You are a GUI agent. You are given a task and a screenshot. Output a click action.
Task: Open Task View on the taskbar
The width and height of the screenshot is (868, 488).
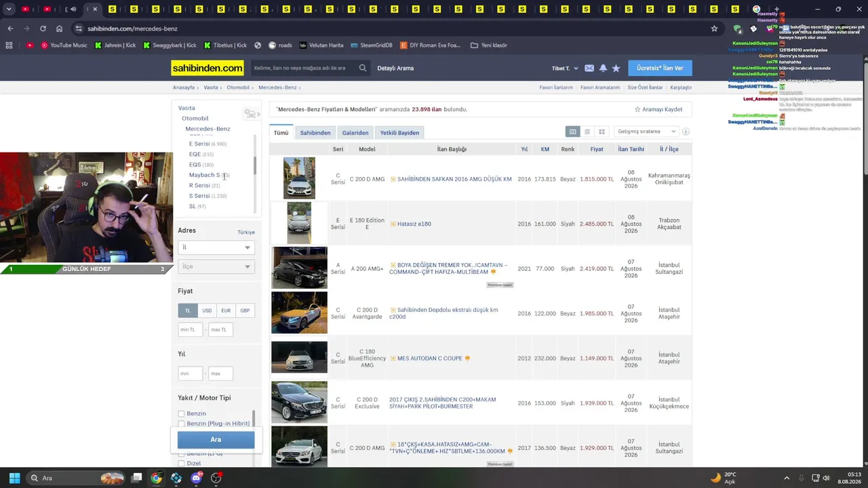(136, 478)
